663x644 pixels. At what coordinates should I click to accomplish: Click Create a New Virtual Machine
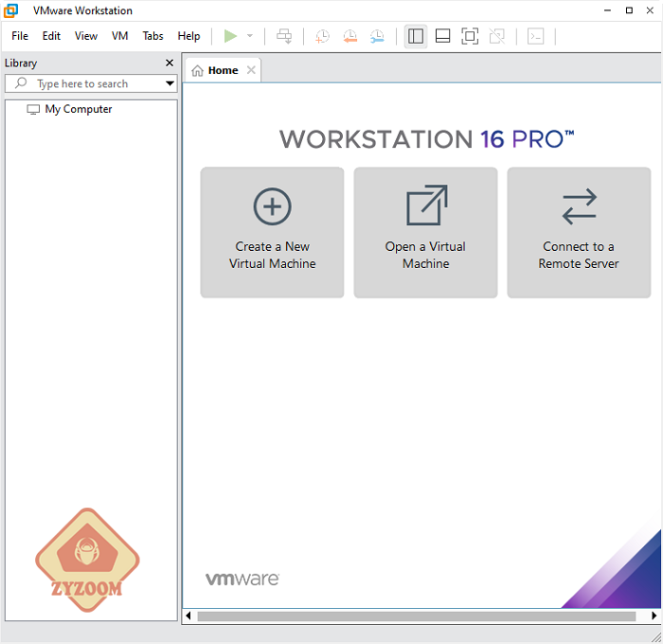273,233
